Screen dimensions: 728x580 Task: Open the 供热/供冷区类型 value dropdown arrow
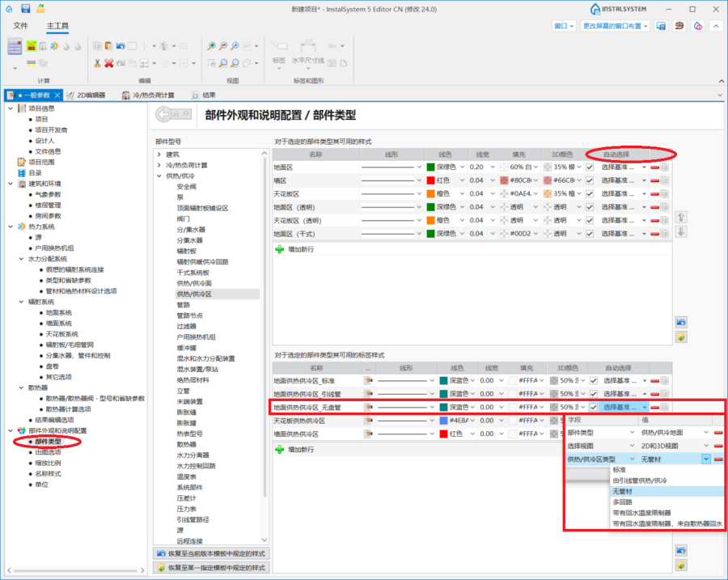pos(705,459)
